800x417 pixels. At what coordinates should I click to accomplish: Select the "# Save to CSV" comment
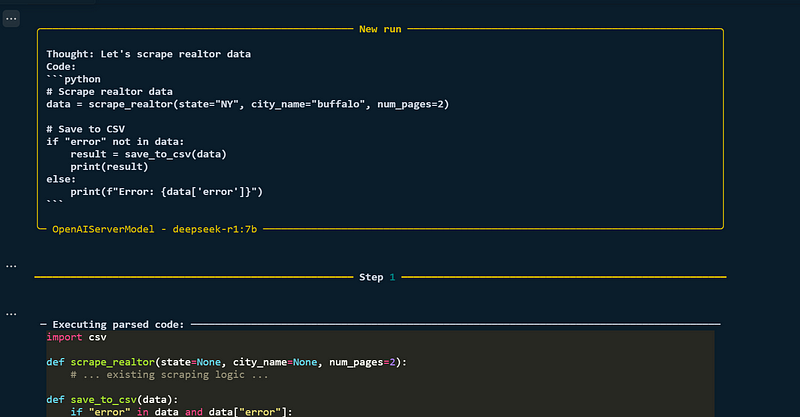click(86, 129)
